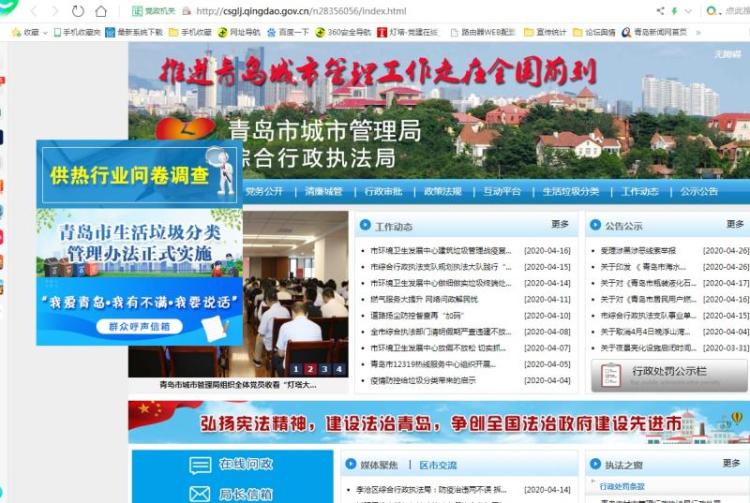Open first 公告公示 notice dated 2020-04-26
The width and height of the screenshot is (750, 503).
click(x=638, y=251)
